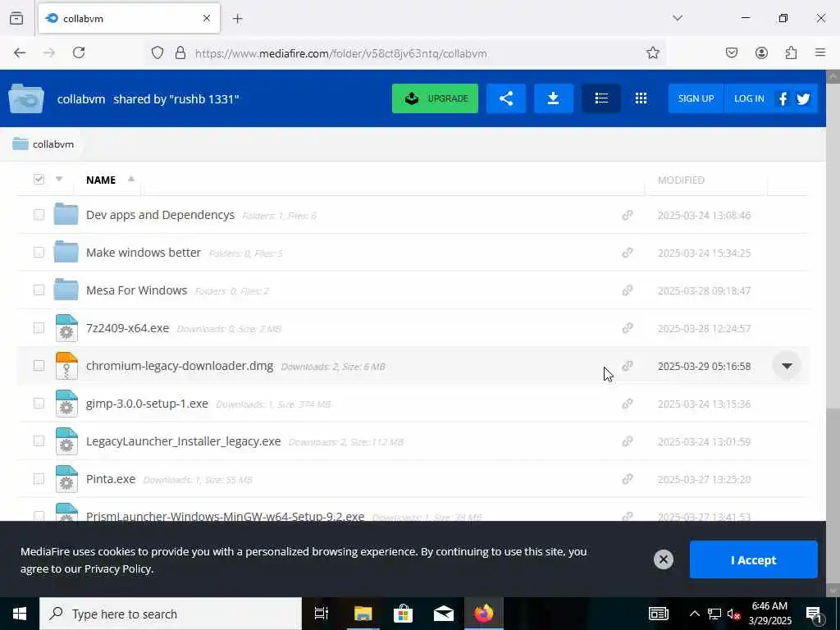This screenshot has height=630, width=840.
Task: Click the download folder icon
Action: [554, 98]
